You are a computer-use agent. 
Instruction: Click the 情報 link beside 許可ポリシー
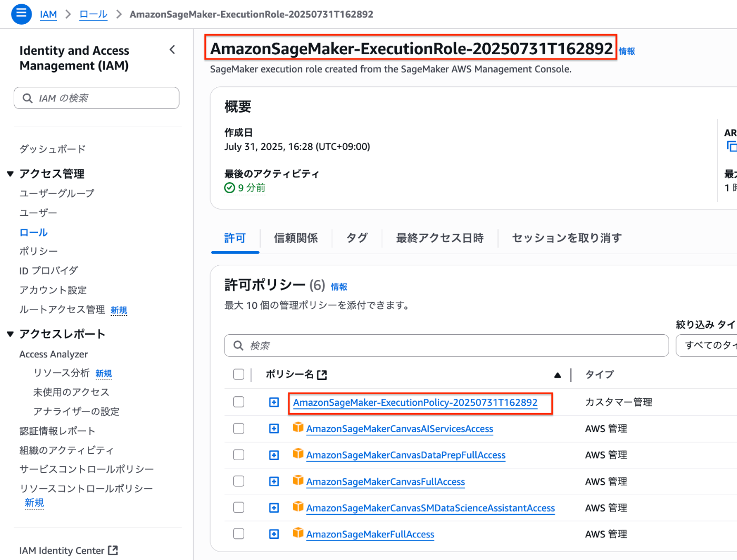tap(339, 287)
